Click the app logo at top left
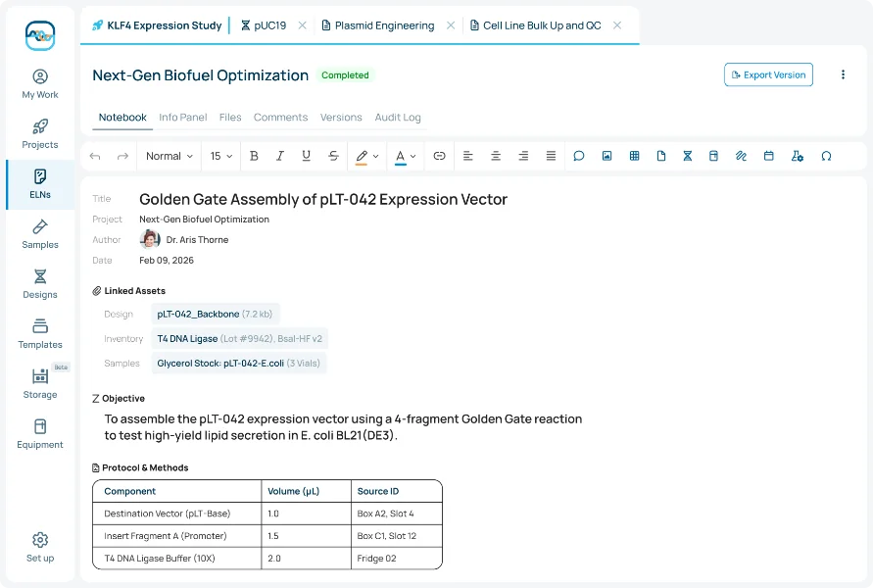 pos(40,35)
